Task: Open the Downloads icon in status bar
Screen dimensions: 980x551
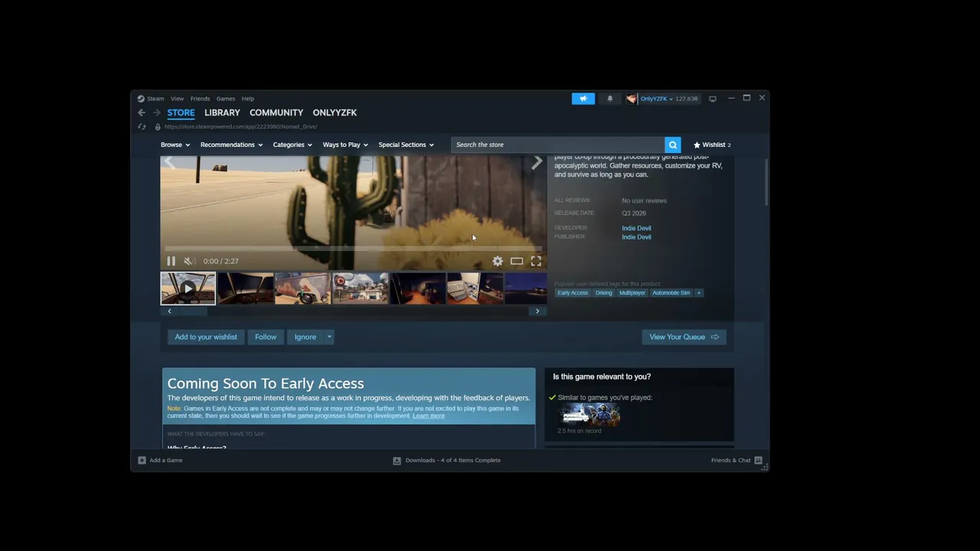Action: click(x=397, y=461)
